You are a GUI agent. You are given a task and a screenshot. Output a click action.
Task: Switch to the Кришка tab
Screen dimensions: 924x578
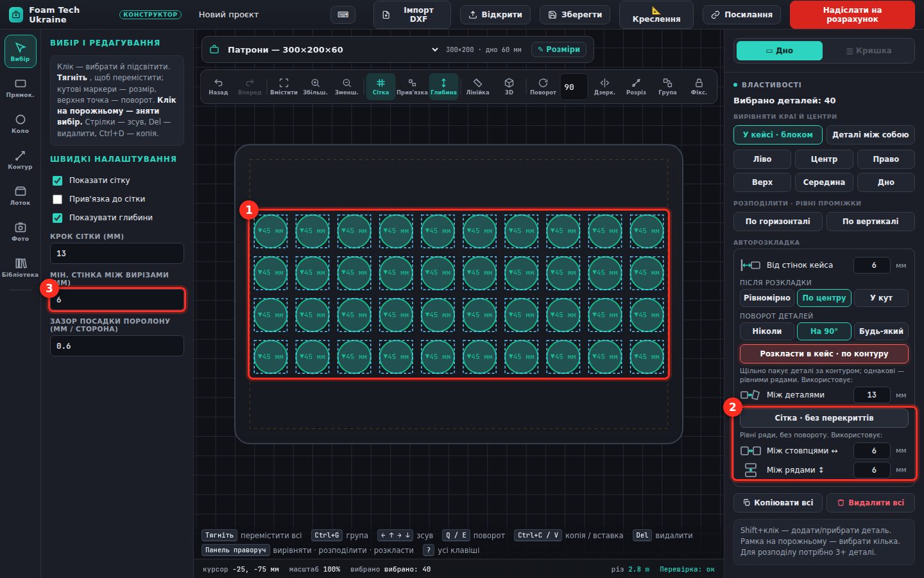click(x=869, y=51)
